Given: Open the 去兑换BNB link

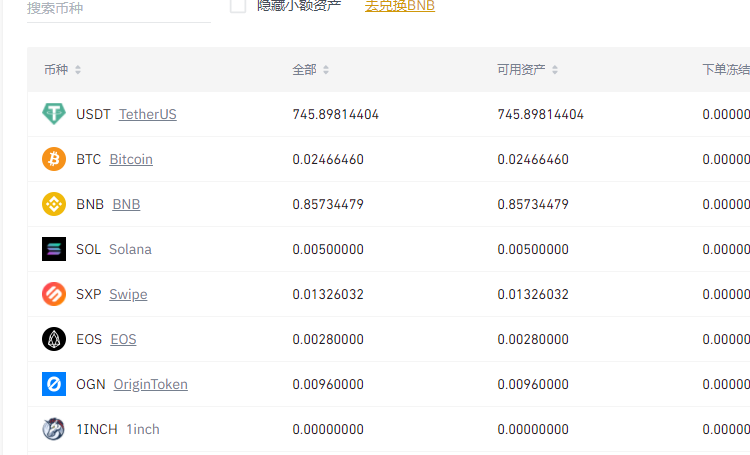Looking at the screenshot, I should tap(400, 6).
